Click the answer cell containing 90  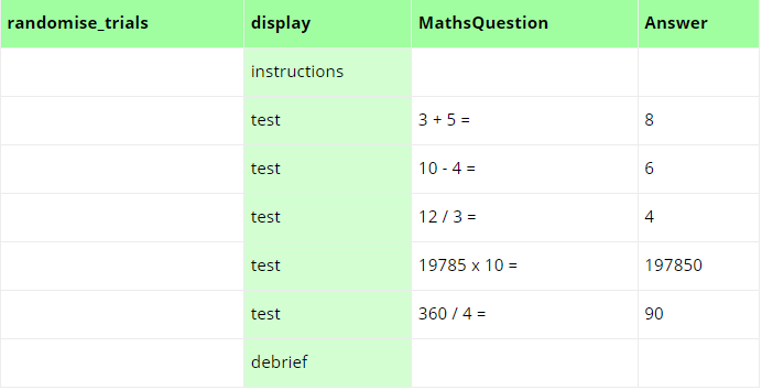tap(699, 315)
